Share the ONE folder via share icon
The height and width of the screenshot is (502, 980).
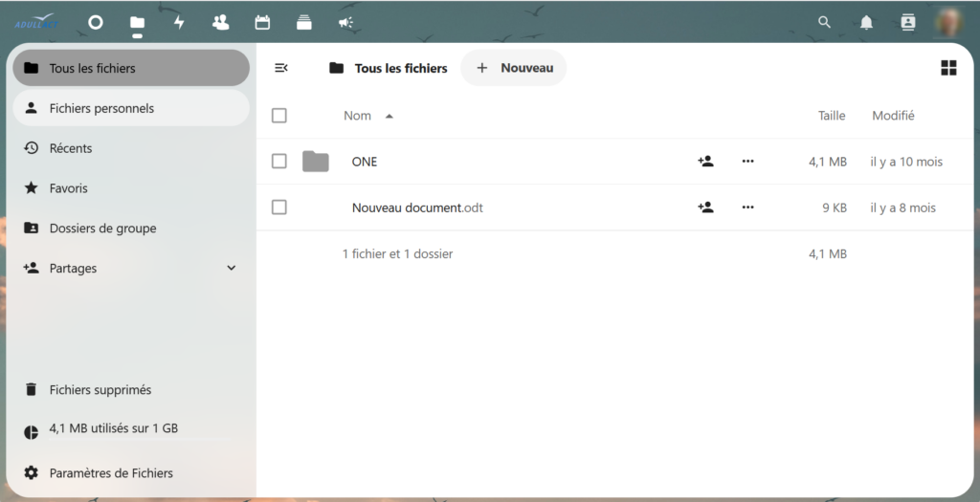coord(705,161)
